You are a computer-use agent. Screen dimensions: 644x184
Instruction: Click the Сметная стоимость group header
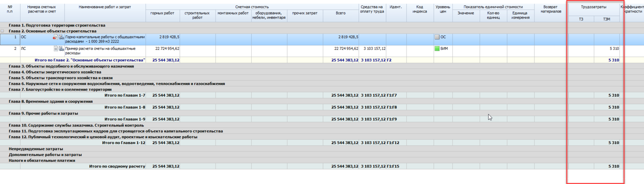click(252, 7)
